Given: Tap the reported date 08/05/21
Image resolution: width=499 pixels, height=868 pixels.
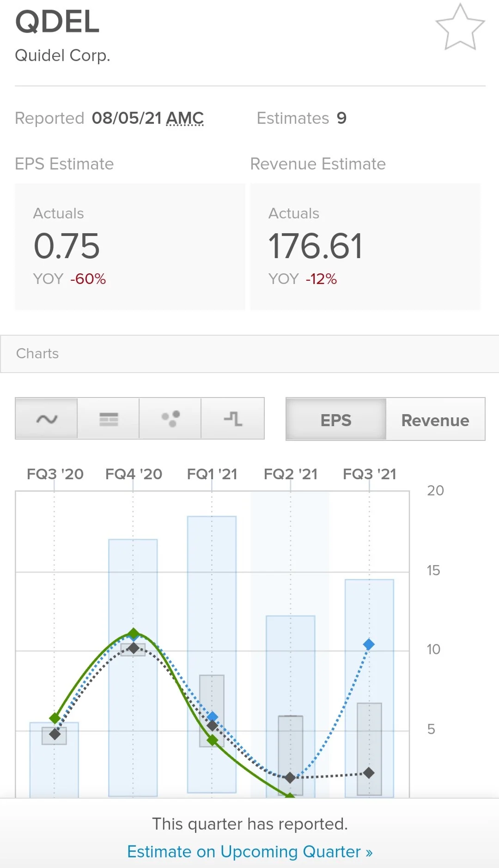Looking at the screenshot, I should click(127, 118).
